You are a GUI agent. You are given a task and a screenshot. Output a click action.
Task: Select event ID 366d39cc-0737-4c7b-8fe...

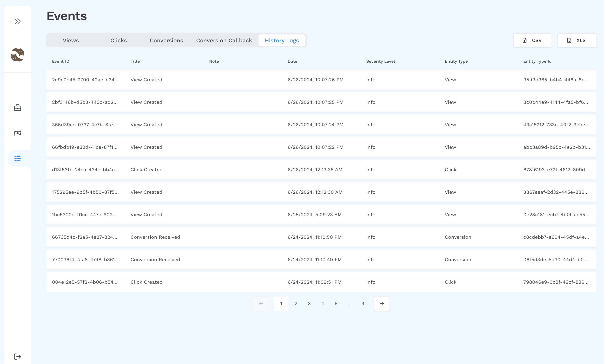[x=85, y=125]
